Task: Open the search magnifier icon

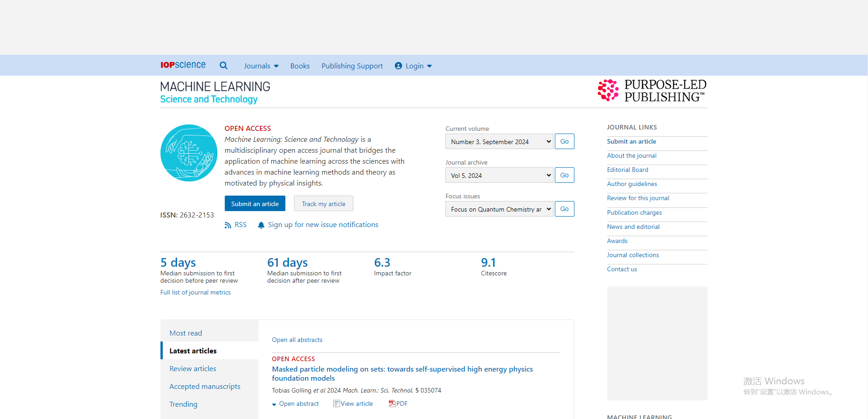Action: [x=223, y=66]
